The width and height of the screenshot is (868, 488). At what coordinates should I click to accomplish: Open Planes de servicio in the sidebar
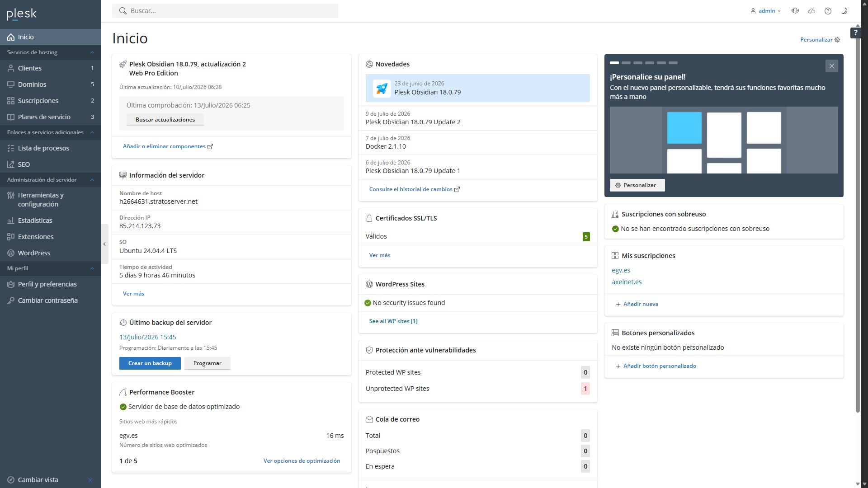51,117
